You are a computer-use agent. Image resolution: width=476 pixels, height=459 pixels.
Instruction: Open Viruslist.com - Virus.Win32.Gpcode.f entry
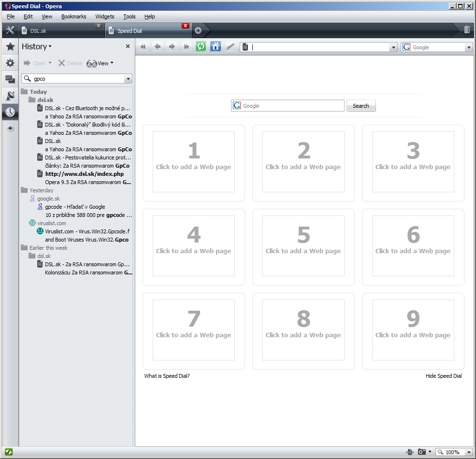pos(87,231)
